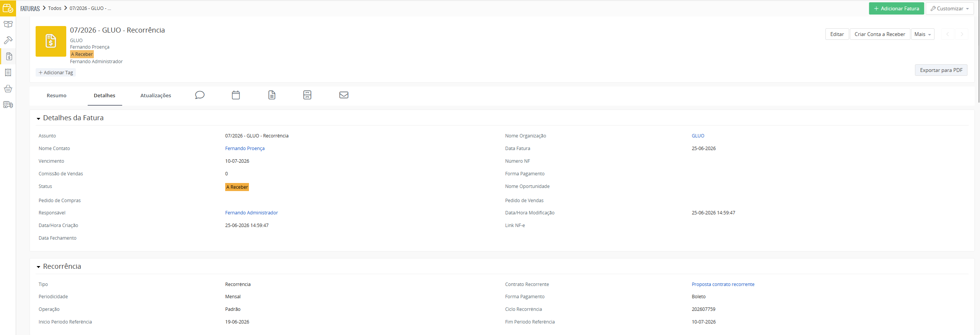The width and height of the screenshot is (980, 335).
Task: Click A Receber badge in header
Action: (x=82, y=54)
